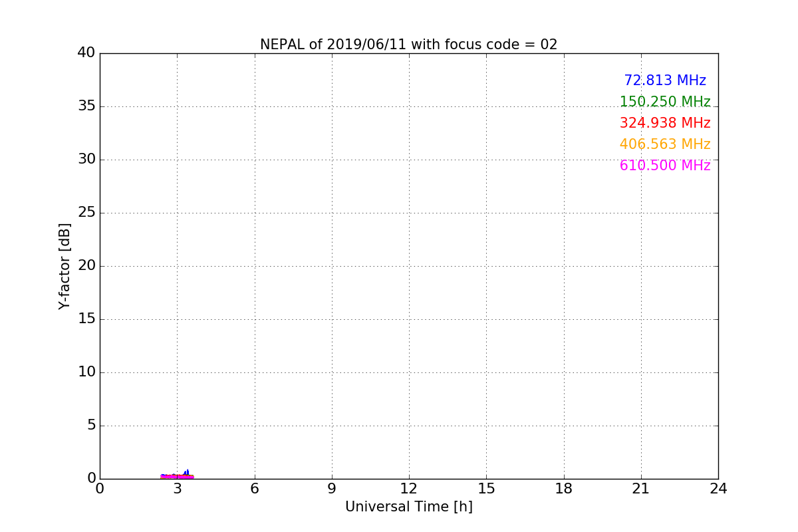Click the x-axis tick label 21
The height and width of the screenshot is (532, 798).
pos(641,489)
